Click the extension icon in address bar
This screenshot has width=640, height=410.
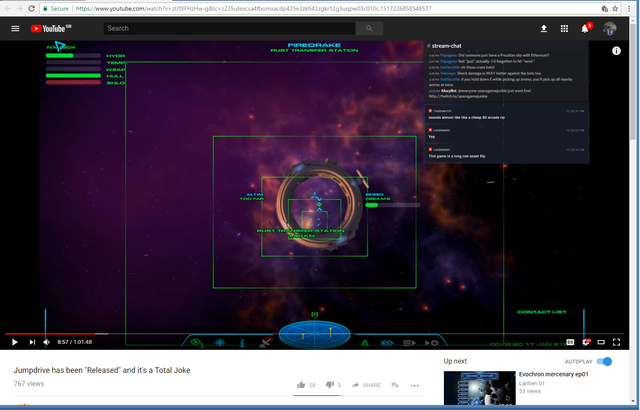[604, 9]
